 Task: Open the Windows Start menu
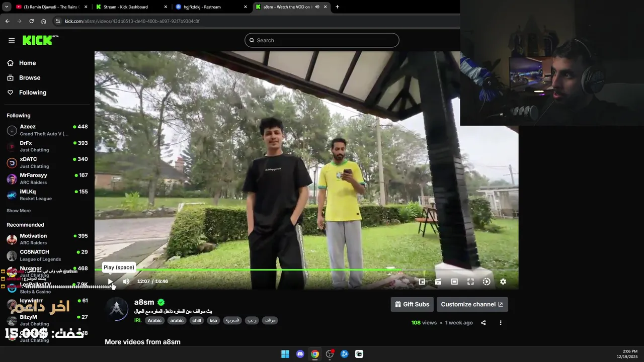pos(285,354)
